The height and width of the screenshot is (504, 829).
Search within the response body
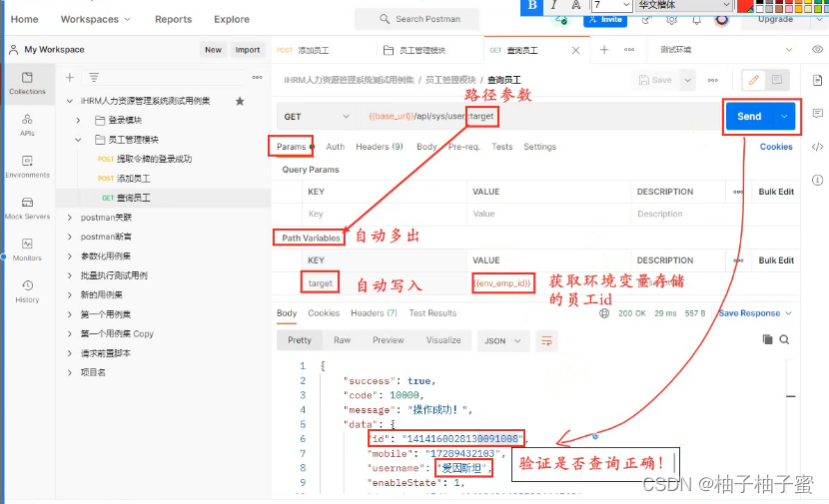coord(784,339)
